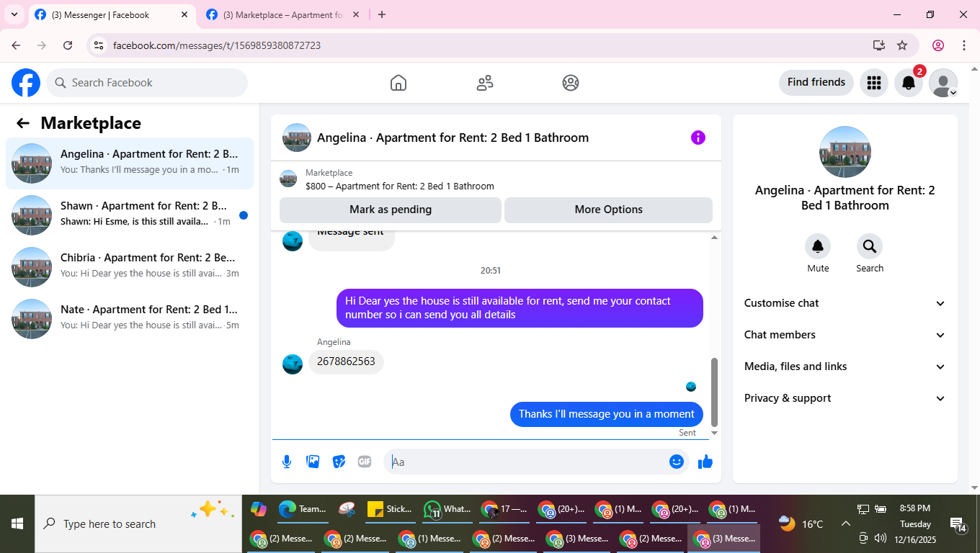Expand Customise chat section
980x553 pixels.
click(845, 303)
